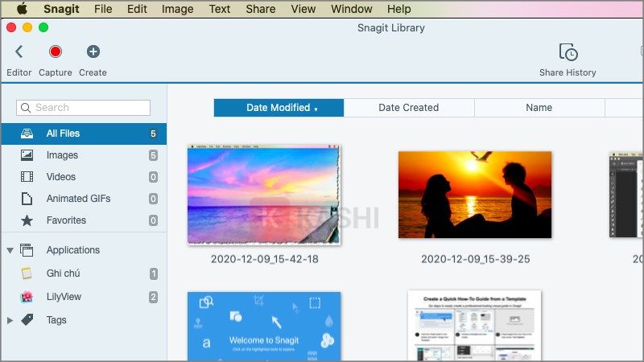Open the View menu
Image resolution: width=644 pixels, height=362 pixels.
(x=303, y=9)
